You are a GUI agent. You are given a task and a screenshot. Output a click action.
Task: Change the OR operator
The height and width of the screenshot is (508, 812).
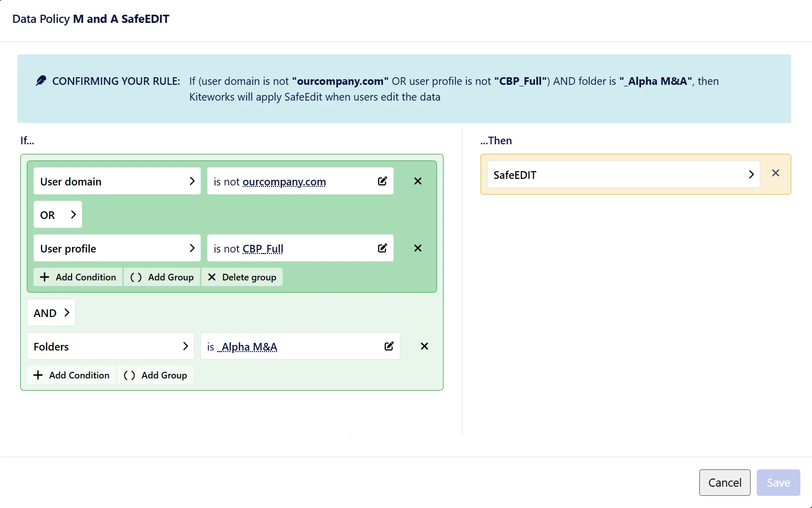[58, 214]
